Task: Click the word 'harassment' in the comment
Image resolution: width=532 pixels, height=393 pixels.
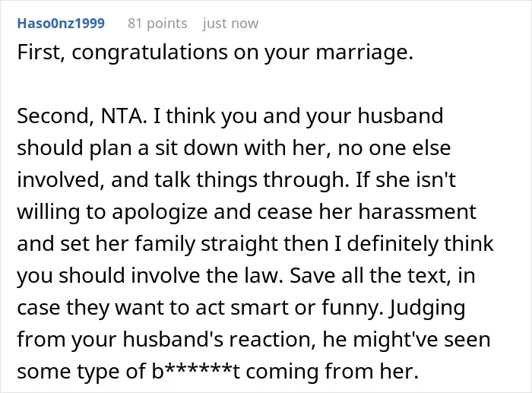Action: (x=418, y=212)
